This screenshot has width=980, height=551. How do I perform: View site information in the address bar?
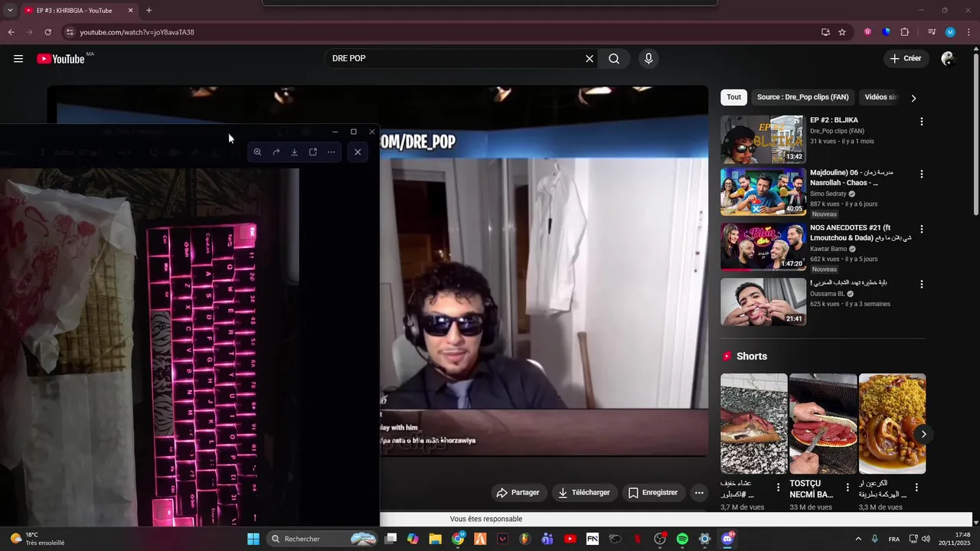[69, 32]
